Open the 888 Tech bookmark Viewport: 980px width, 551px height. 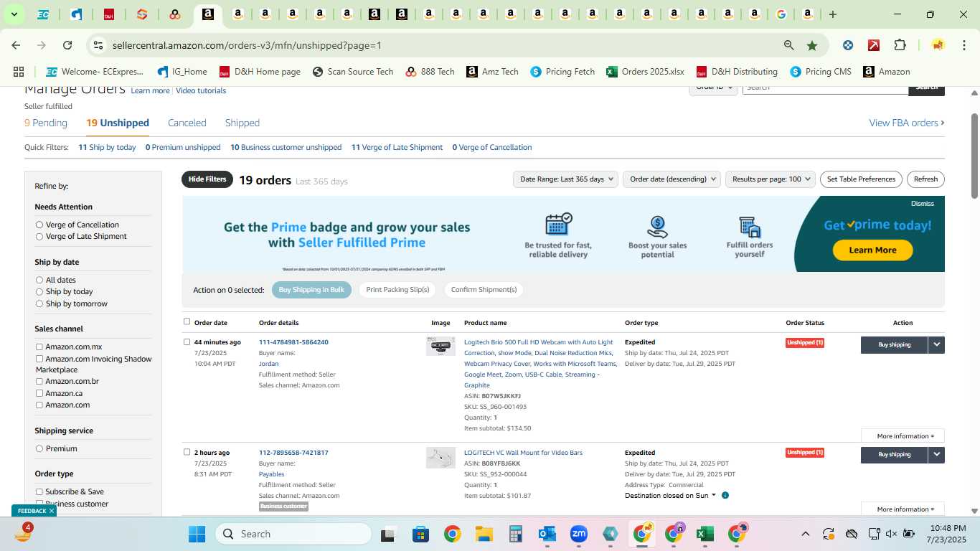pyautogui.click(x=430, y=72)
